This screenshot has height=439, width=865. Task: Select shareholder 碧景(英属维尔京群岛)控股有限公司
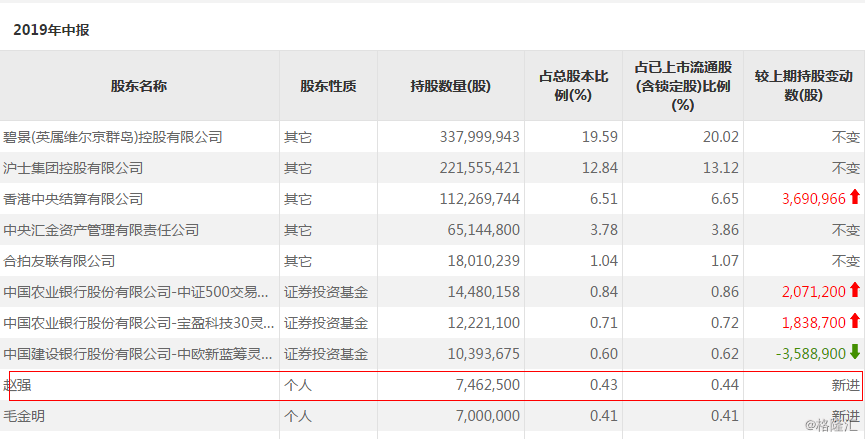113,137
